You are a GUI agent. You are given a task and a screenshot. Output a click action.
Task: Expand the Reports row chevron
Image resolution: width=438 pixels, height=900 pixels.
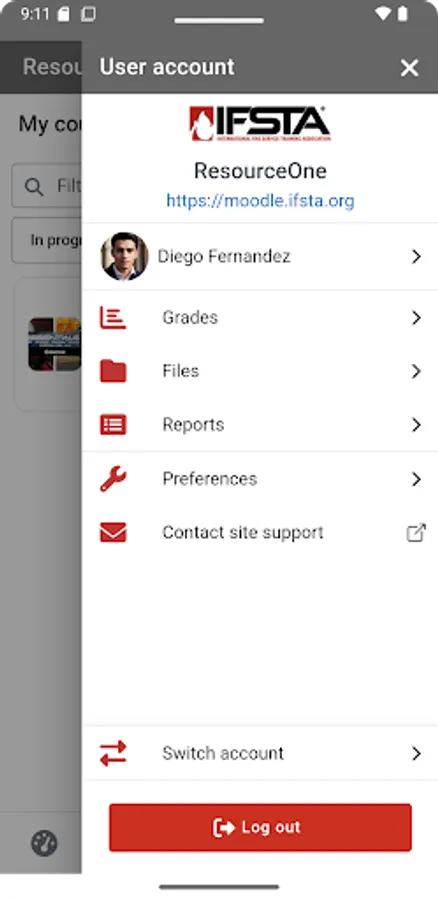(x=417, y=425)
